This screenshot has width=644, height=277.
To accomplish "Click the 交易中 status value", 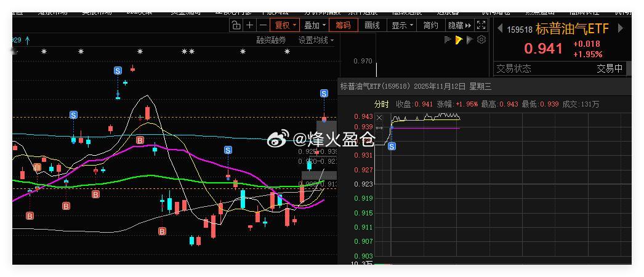I will [x=610, y=68].
